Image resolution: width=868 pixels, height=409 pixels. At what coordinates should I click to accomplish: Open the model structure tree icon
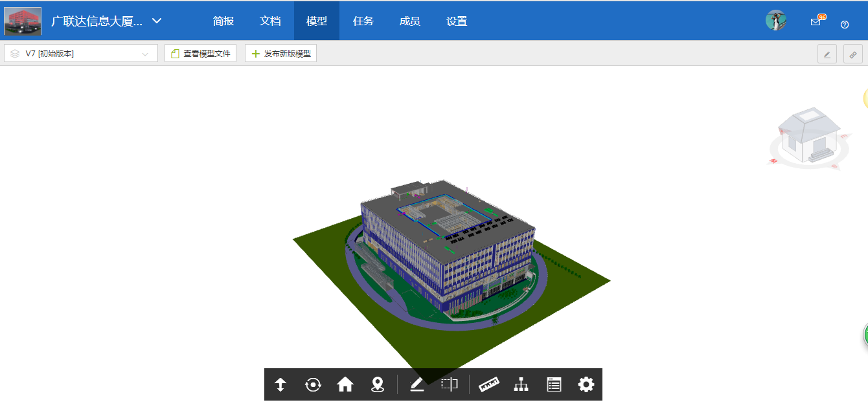tap(521, 384)
